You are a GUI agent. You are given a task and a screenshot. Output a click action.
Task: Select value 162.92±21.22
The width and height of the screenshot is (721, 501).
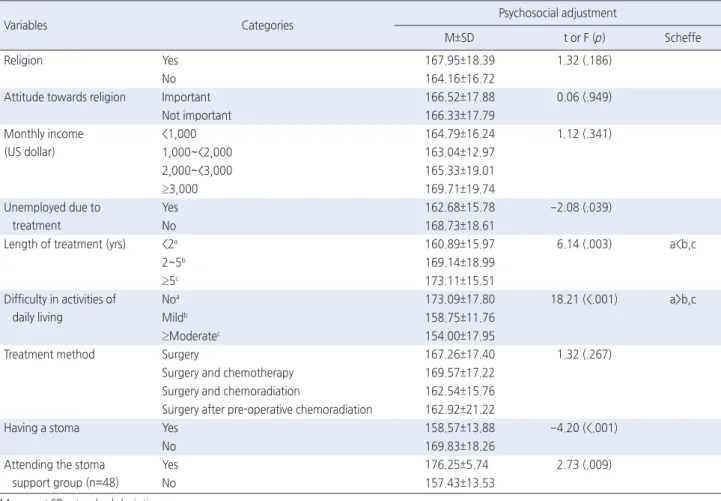pos(460,410)
